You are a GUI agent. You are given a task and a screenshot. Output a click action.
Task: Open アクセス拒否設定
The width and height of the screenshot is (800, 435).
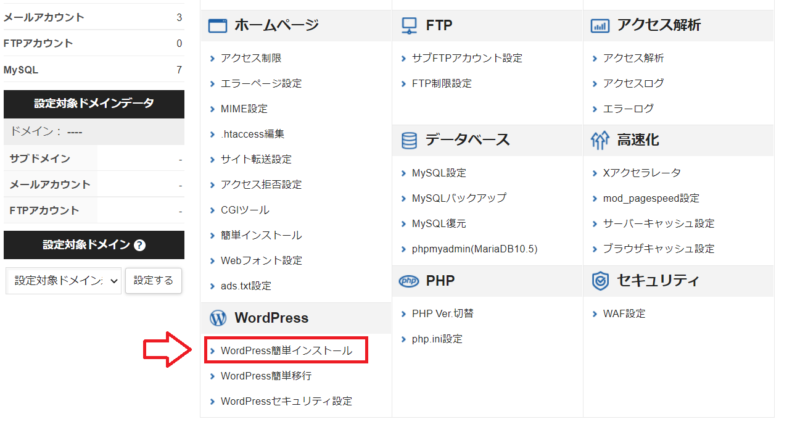[261, 185]
